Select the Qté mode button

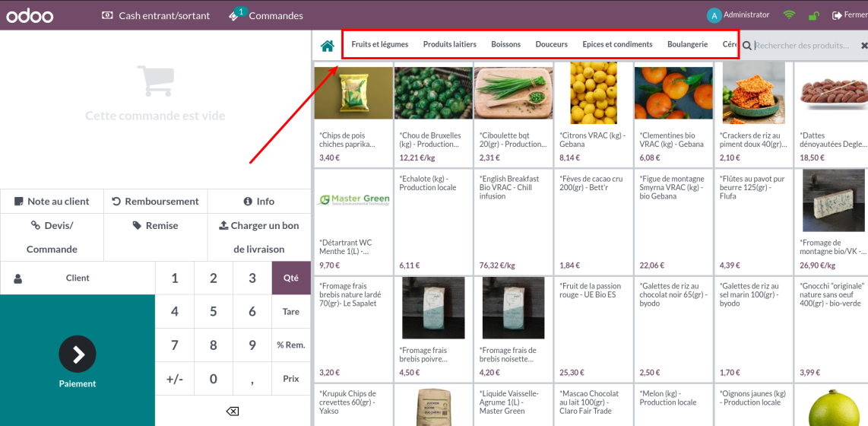click(x=291, y=278)
